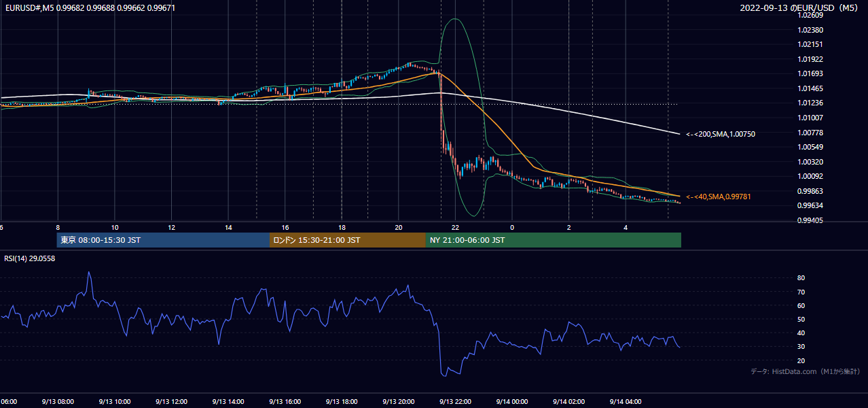Click the <-<40,SMA,0.99781 label

click(x=717, y=197)
